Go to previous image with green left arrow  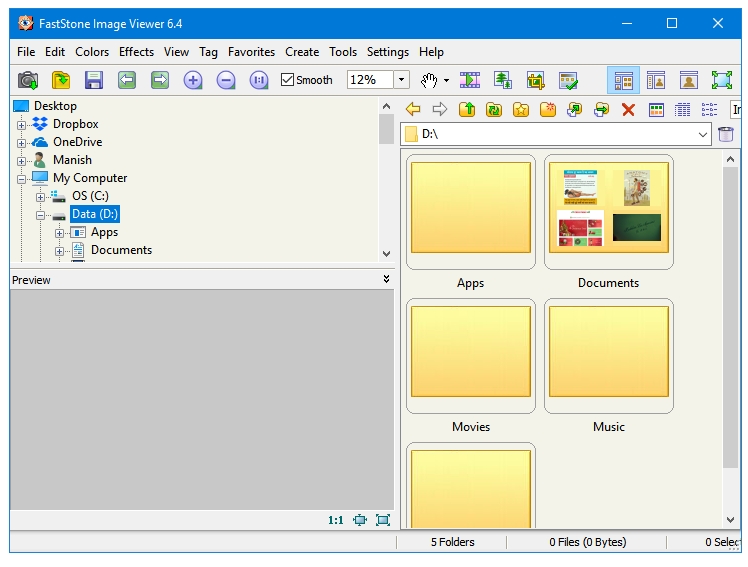127,80
